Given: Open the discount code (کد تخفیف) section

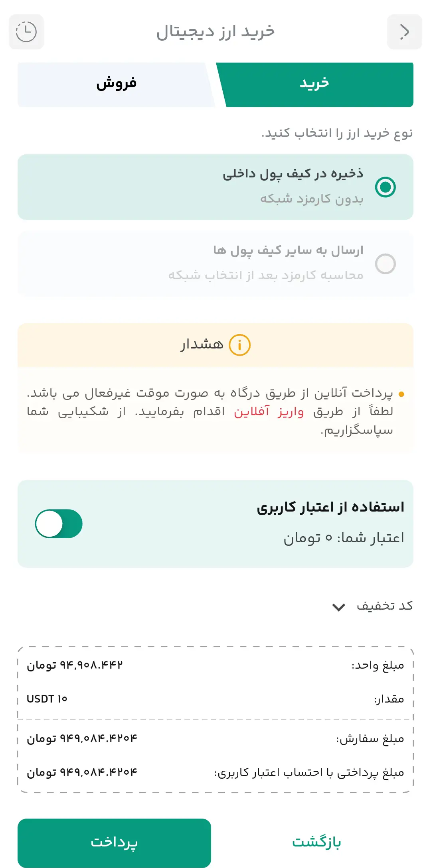Looking at the screenshot, I should [x=384, y=606].
